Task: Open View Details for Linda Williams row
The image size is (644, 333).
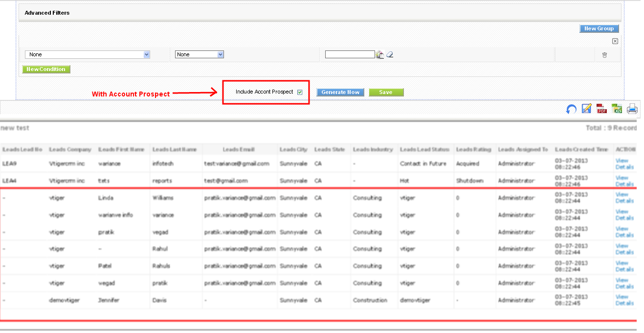Action: [624, 198]
